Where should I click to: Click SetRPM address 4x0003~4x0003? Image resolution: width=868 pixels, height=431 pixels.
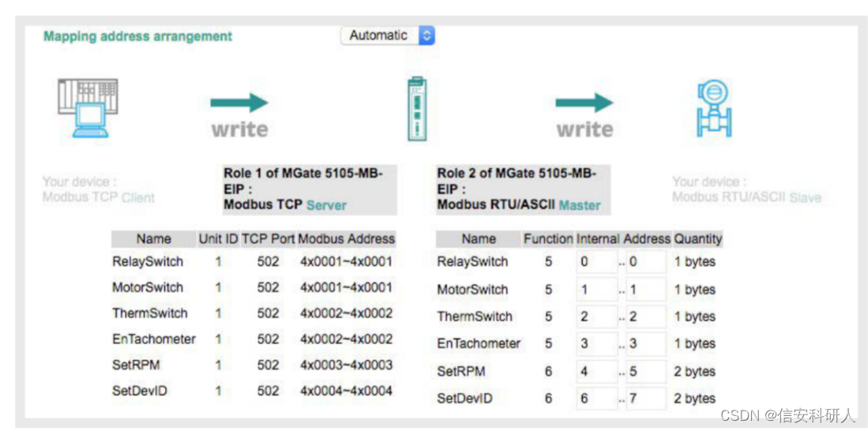347,365
